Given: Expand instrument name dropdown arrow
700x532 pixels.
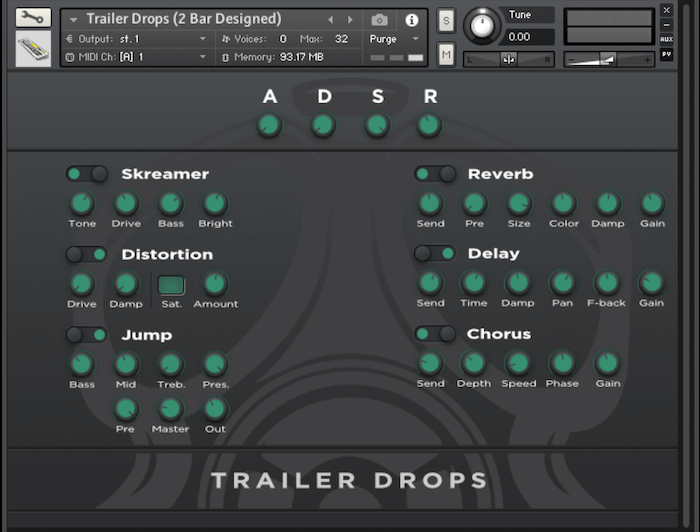Looking at the screenshot, I should [74, 20].
